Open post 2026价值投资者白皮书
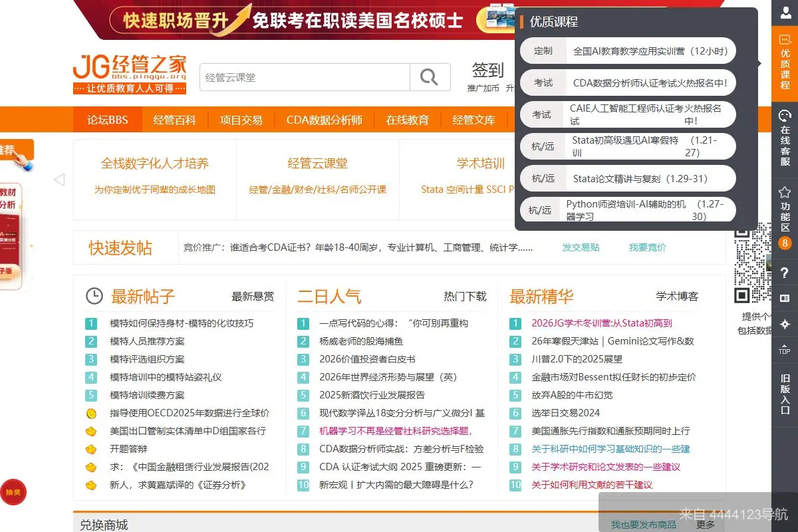Screen dimensions: 798x532 [367, 359]
